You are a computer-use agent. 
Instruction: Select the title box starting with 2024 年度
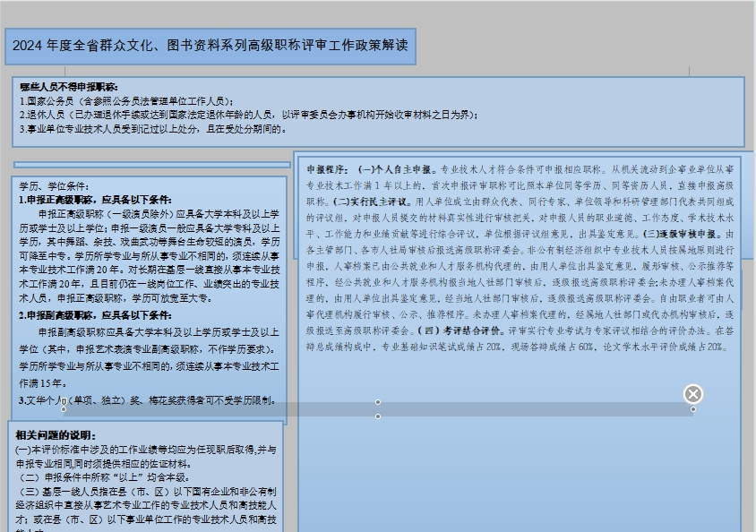(x=210, y=46)
